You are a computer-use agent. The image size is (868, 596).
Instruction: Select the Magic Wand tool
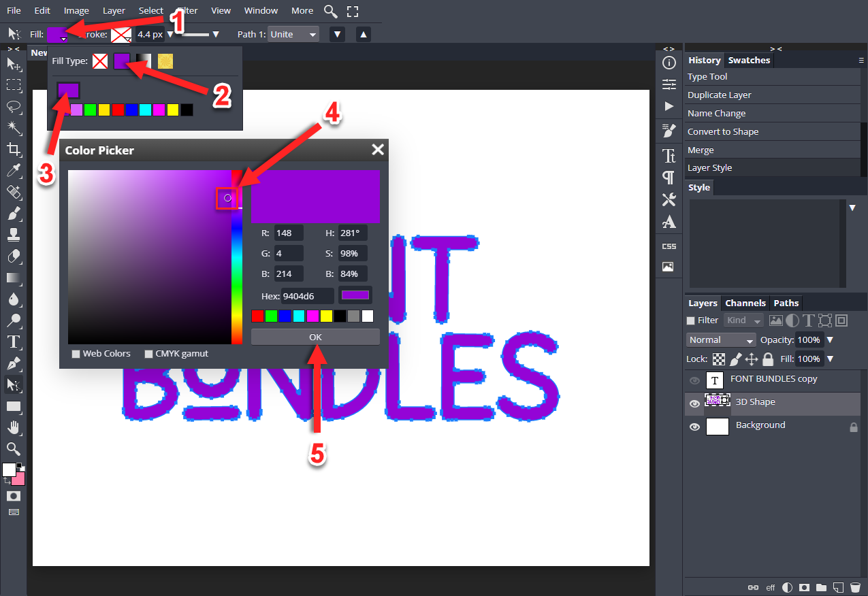[13, 128]
